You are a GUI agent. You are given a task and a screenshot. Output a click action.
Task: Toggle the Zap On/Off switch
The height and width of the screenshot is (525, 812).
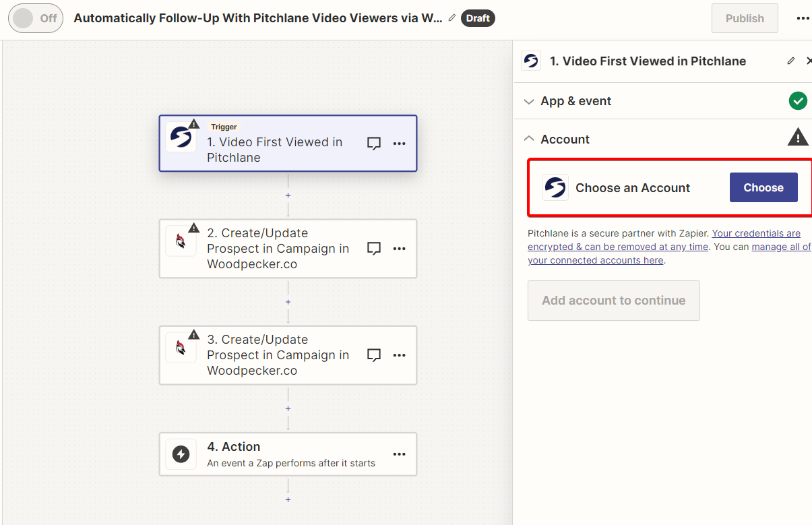click(36, 18)
